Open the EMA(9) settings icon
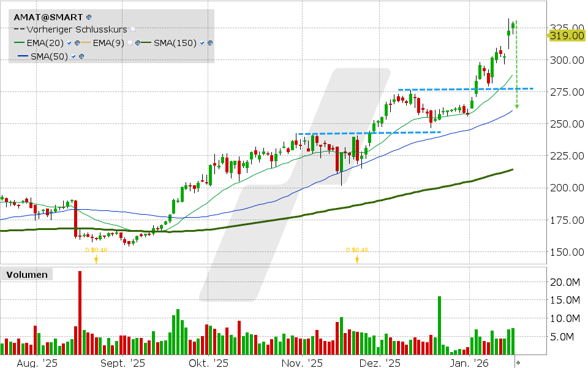Screen dimensions: 588x368 138,42
